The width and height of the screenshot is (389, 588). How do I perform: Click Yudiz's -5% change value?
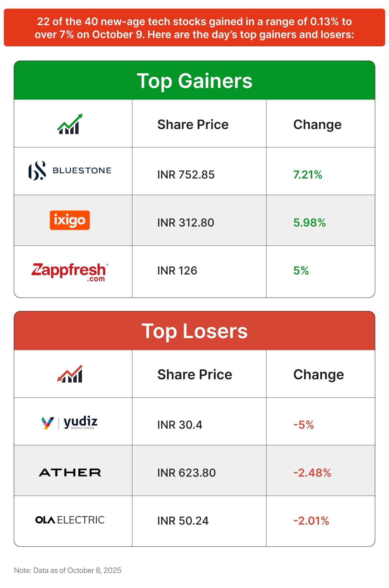(303, 425)
